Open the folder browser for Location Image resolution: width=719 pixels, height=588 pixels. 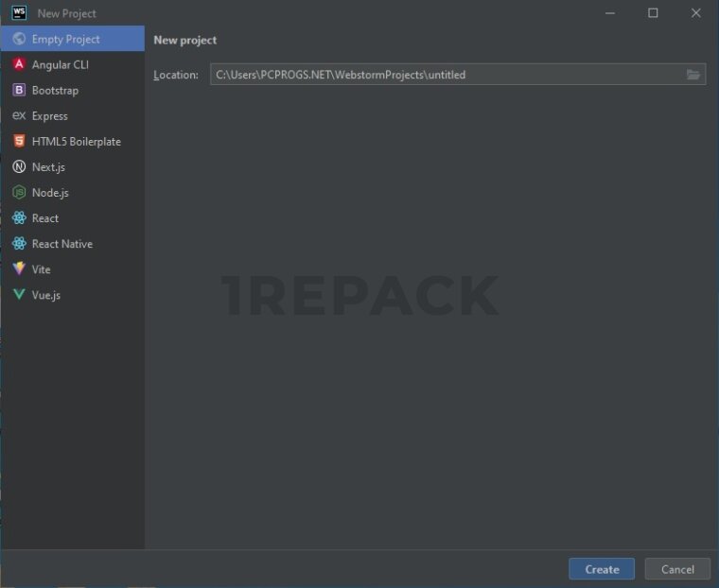(x=693, y=75)
